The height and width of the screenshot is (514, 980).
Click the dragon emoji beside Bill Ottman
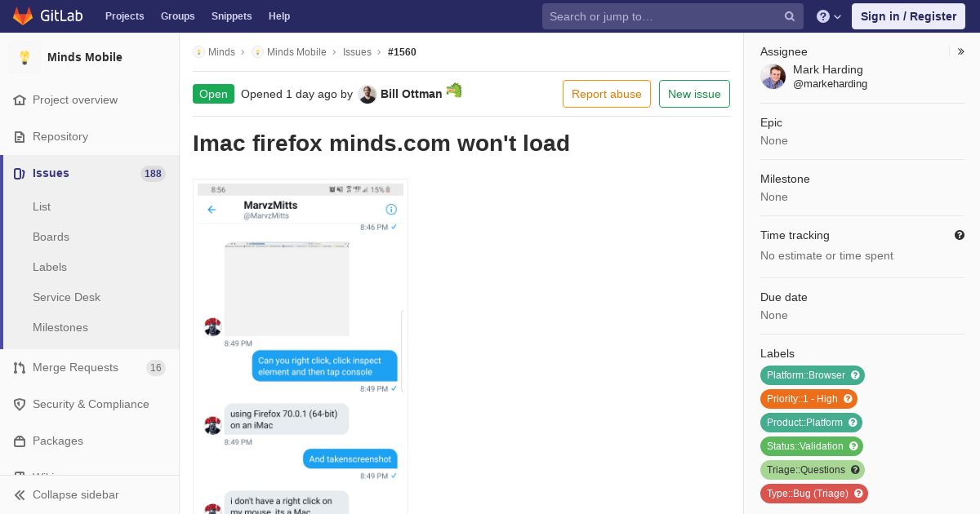(x=454, y=91)
